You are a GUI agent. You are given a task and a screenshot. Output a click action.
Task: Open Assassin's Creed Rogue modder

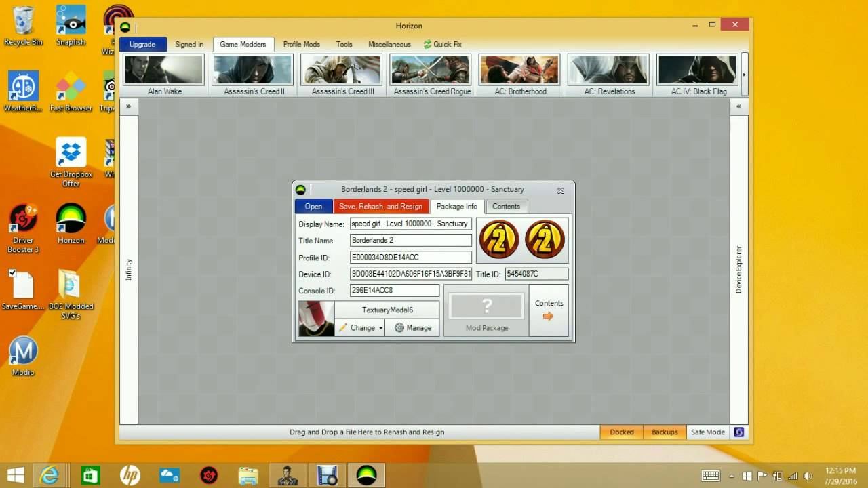click(431, 75)
